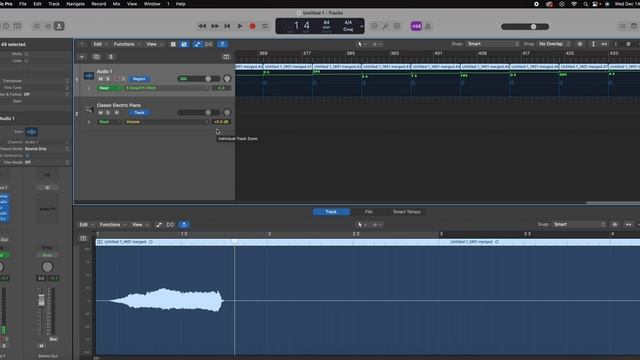The image size is (640, 360).
Task: Open the editor Snap Smart dropdown
Action: (x=579, y=224)
